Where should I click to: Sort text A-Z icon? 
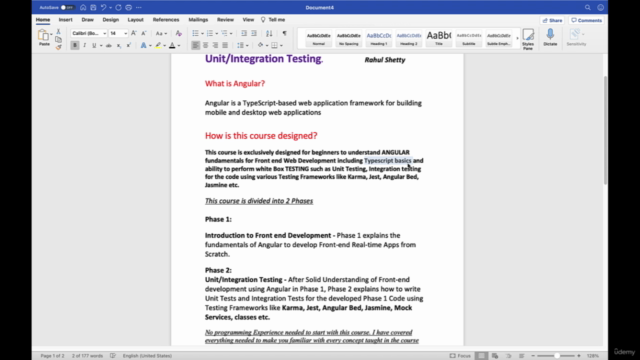point(269,33)
